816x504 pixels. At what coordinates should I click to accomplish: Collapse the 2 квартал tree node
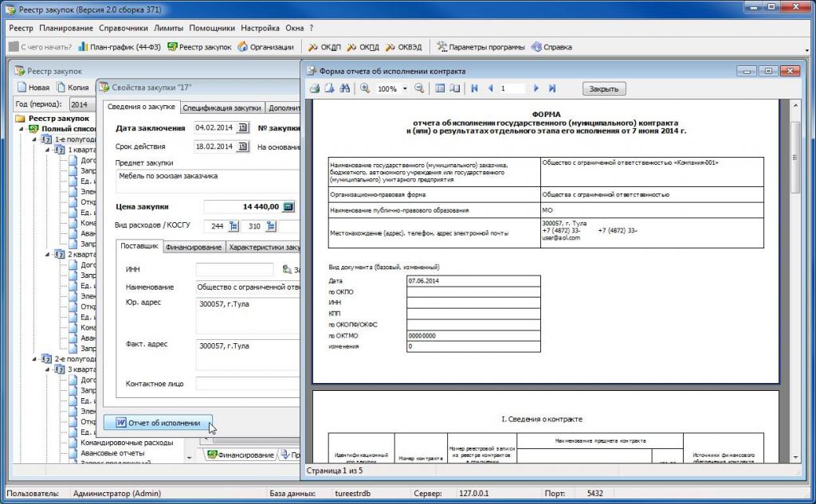(x=47, y=255)
